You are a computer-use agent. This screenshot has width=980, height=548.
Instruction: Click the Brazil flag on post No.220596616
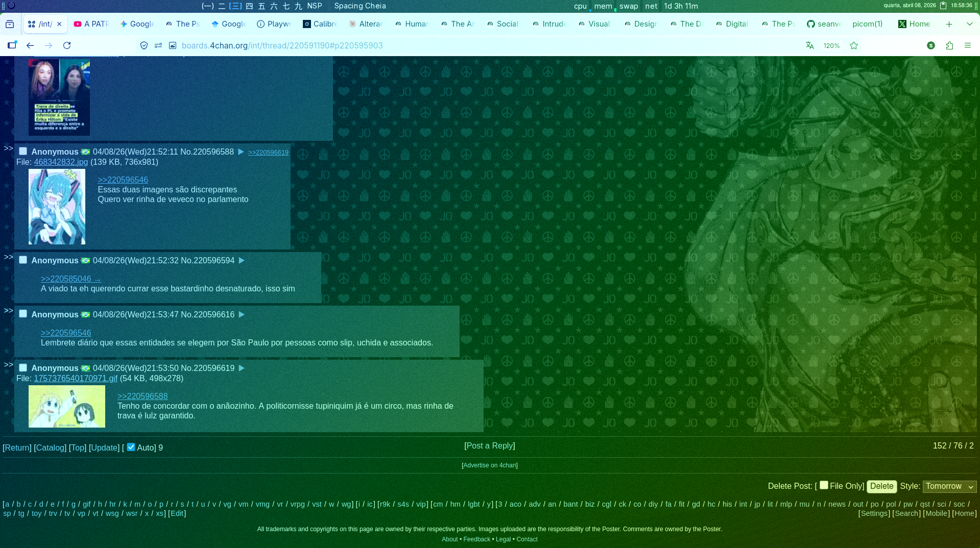pyautogui.click(x=86, y=315)
